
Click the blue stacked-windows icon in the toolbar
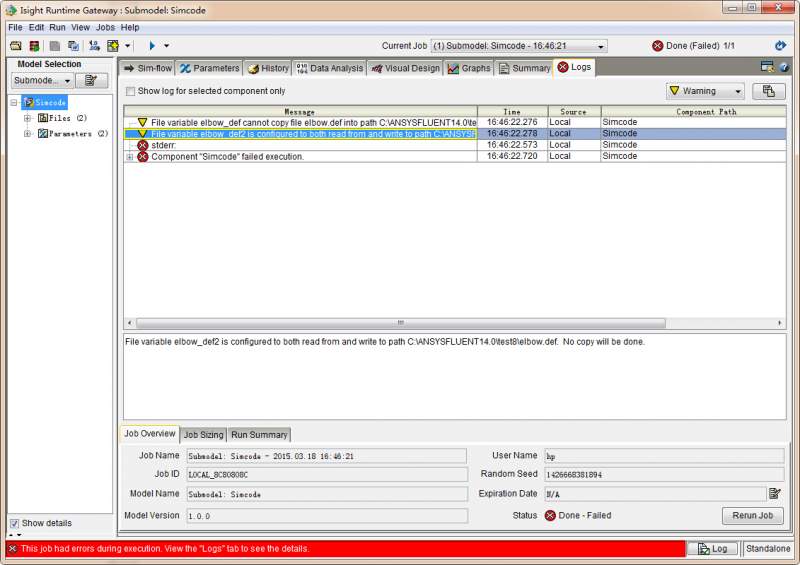[73, 46]
